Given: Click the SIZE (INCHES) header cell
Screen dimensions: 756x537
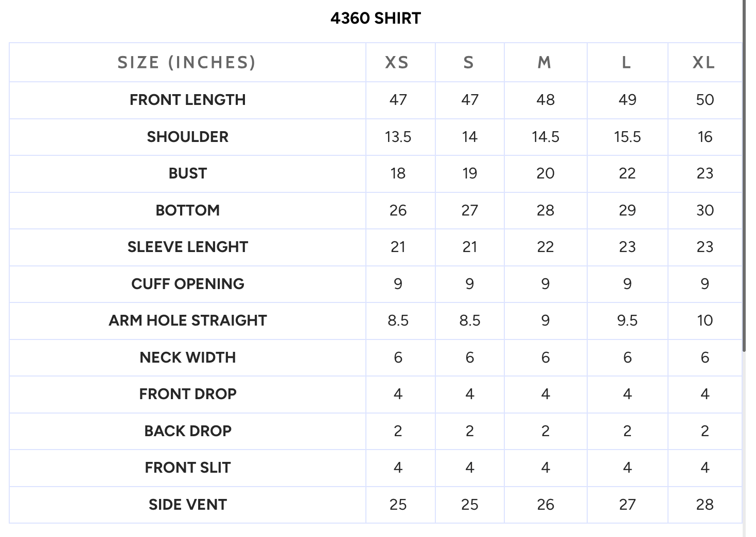Looking at the screenshot, I should tap(187, 63).
